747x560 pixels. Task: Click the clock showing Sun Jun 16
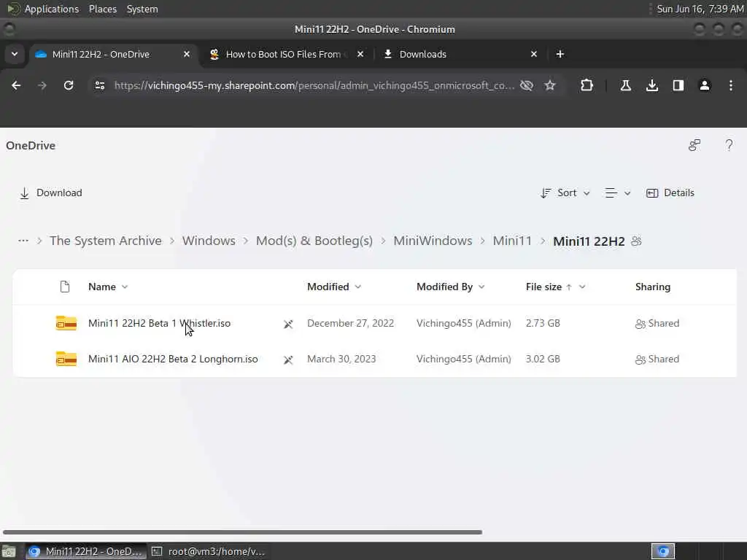(x=700, y=9)
